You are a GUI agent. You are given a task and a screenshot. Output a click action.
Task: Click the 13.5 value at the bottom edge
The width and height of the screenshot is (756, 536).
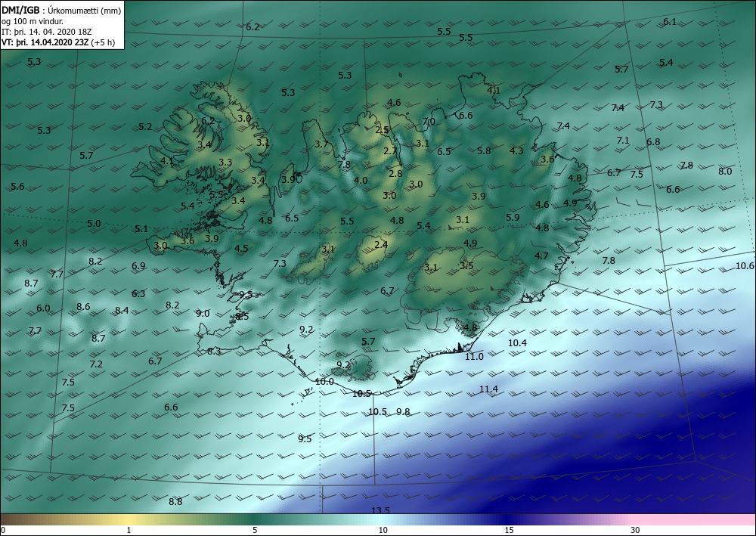(380, 510)
